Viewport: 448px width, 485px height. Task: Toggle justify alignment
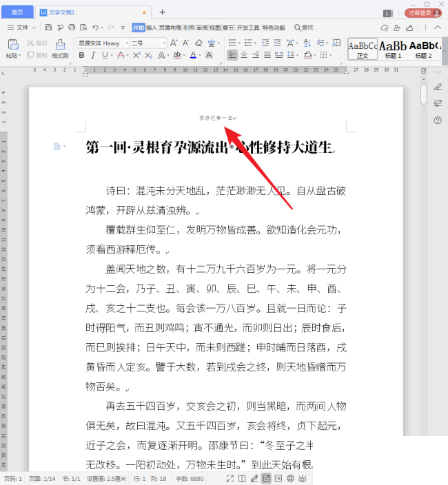click(x=267, y=55)
